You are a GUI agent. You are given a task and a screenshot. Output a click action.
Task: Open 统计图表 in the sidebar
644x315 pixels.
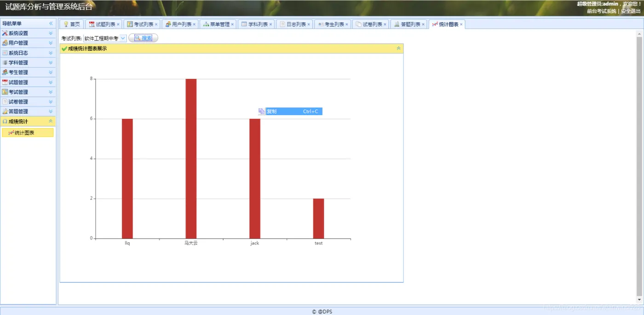click(28, 133)
